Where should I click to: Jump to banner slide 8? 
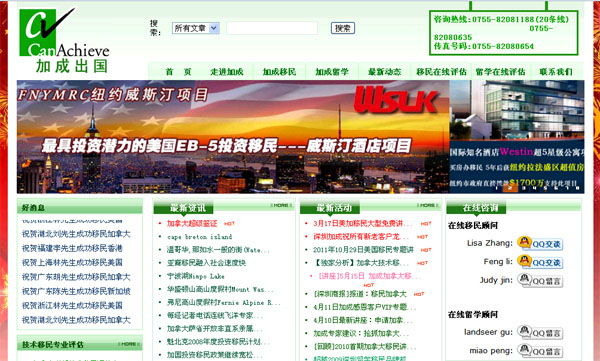pos(577,188)
